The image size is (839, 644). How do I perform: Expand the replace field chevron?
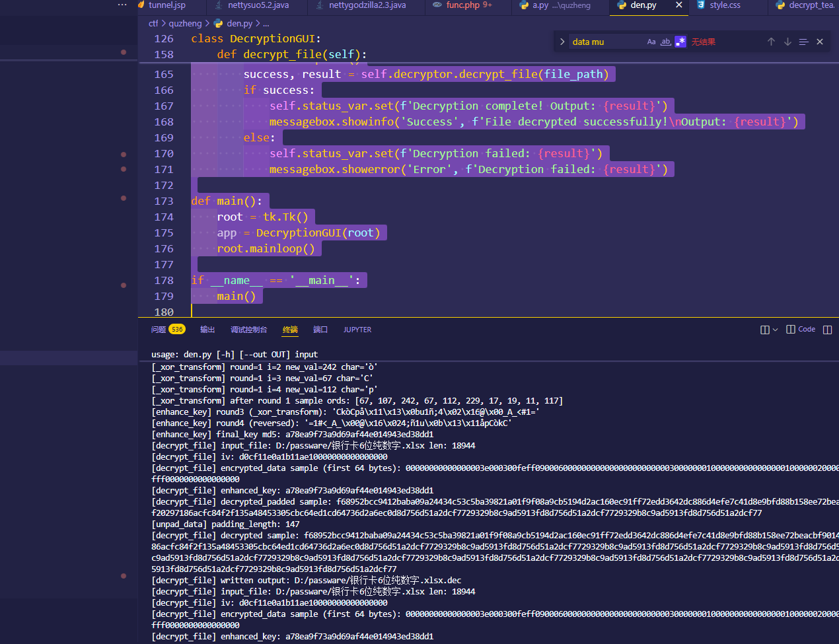[x=562, y=42]
